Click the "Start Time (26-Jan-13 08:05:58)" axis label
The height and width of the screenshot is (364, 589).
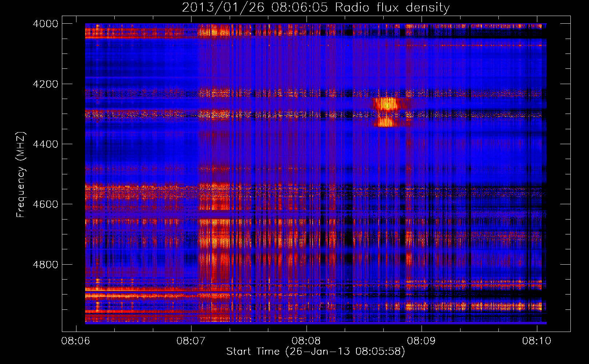pos(316,352)
